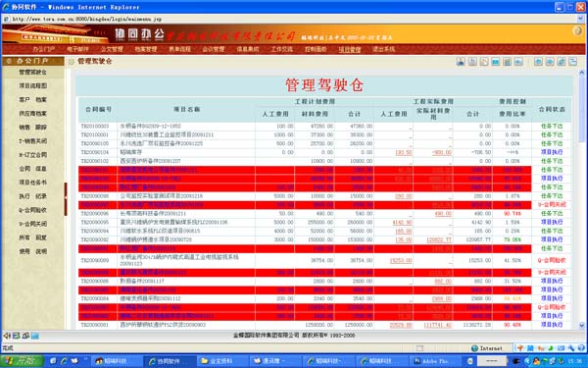Screen dimensions: 588x368
Task: Click the 193.50 labor cost link
Action: pos(403,152)
